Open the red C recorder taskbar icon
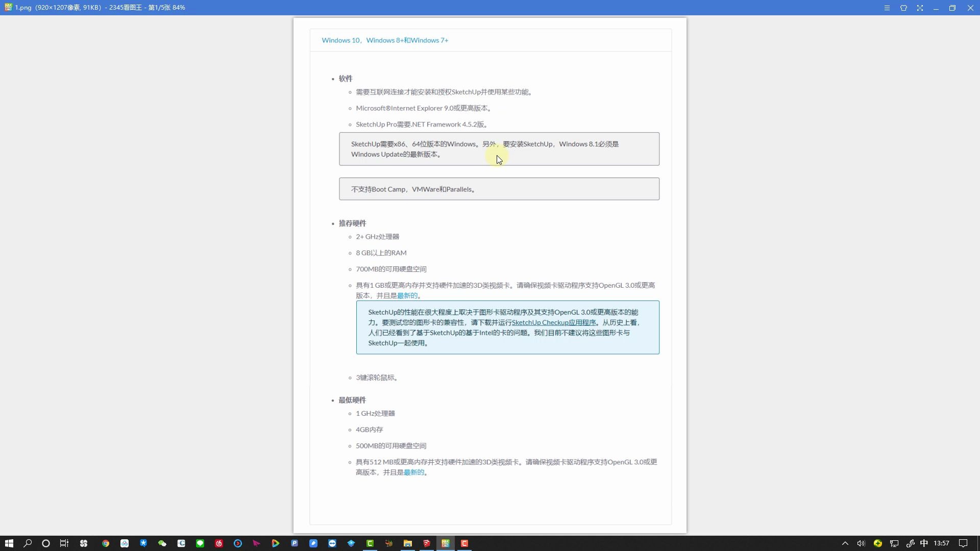This screenshot has width=980, height=551. 464,543
